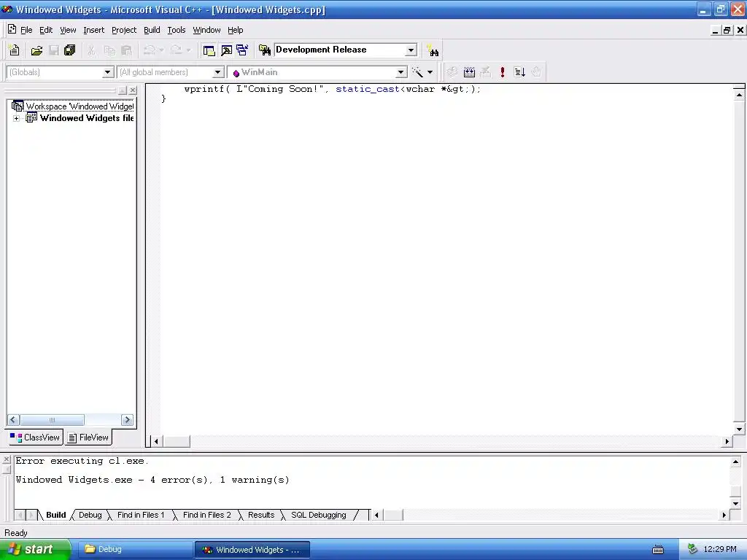Close the output pane with its X
Viewport: 747px width, 560px height.
[x=6, y=459]
